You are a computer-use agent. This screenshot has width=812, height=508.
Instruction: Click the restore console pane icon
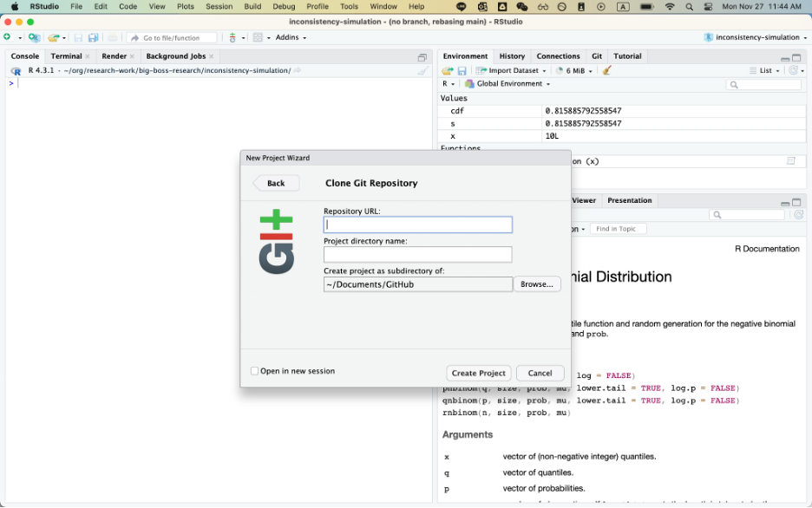tap(422, 57)
